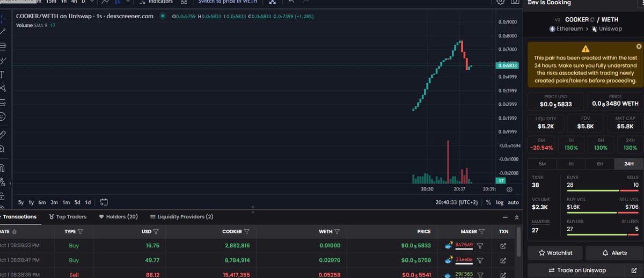
Task: Select the trend line drawing tool
Action: point(3,32)
